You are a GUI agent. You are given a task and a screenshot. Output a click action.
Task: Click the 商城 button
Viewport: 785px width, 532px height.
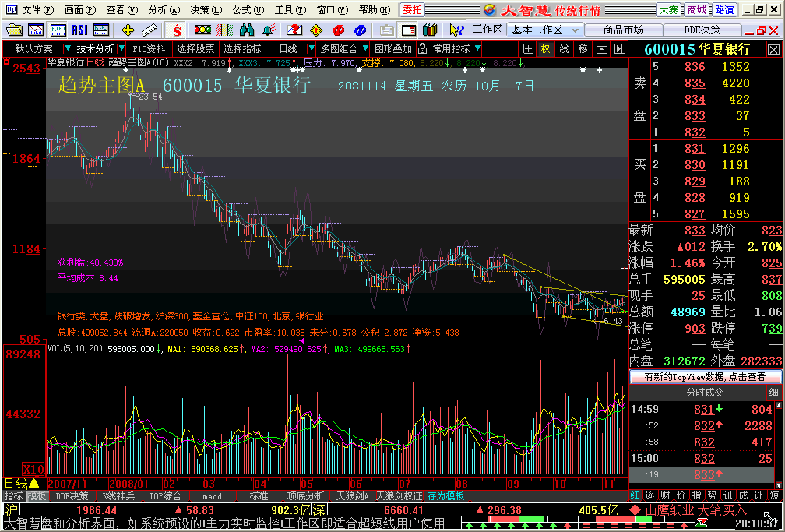pyautogui.click(x=696, y=9)
